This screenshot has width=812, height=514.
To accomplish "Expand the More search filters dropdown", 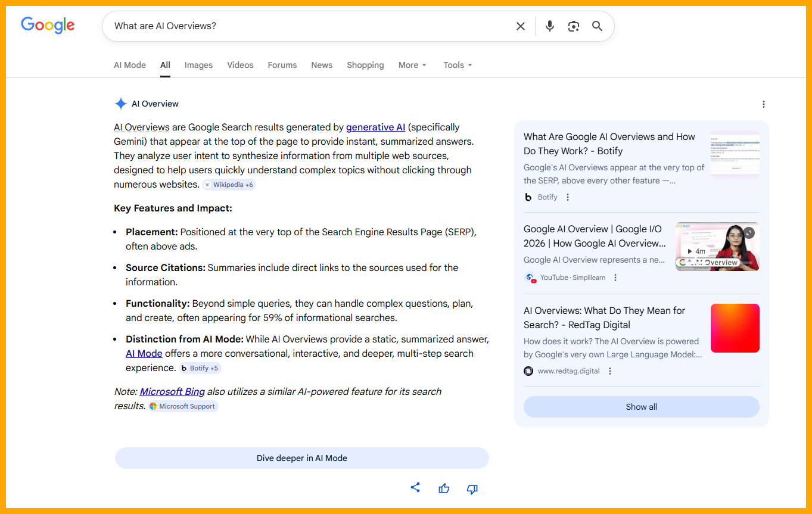I will click(412, 65).
